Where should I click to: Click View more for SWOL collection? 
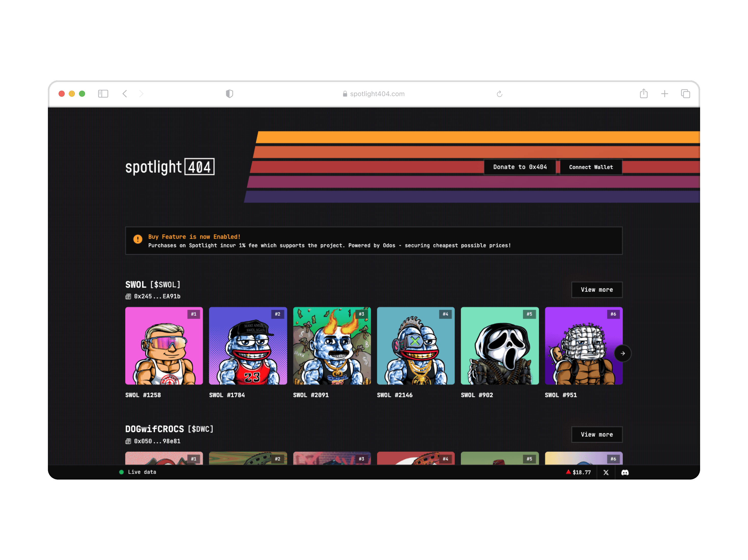point(596,290)
